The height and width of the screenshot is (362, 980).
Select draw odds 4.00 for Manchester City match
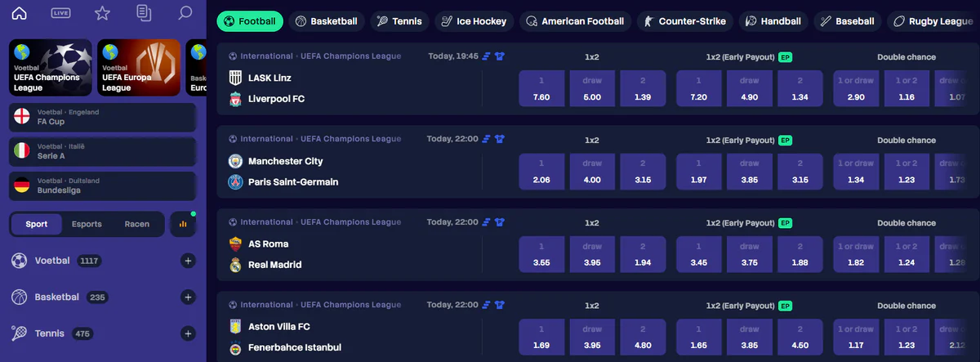(592, 171)
